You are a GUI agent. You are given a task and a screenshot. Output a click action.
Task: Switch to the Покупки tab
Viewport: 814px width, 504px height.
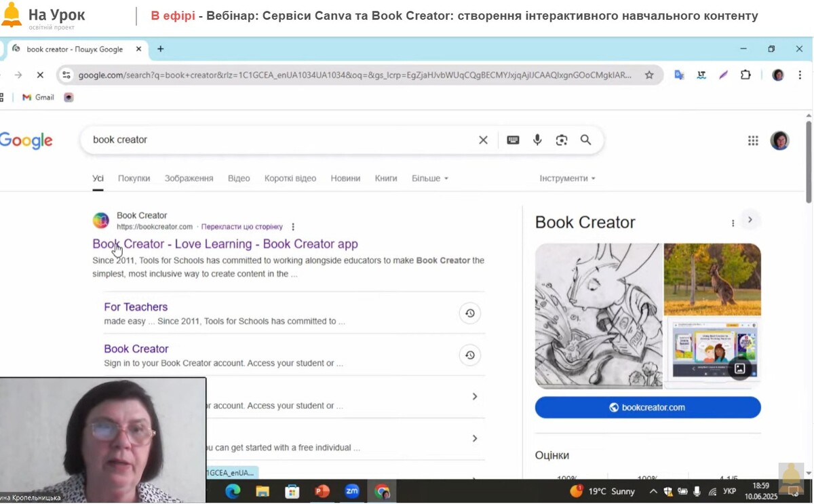click(x=134, y=178)
